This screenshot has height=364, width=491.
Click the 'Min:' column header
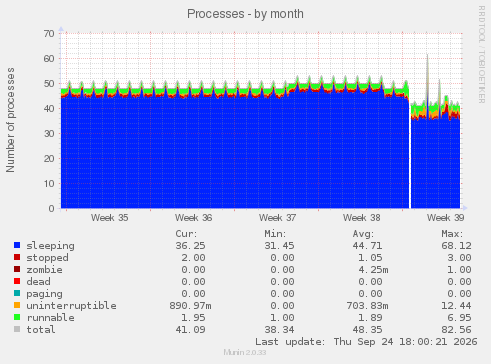pyautogui.click(x=275, y=234)
